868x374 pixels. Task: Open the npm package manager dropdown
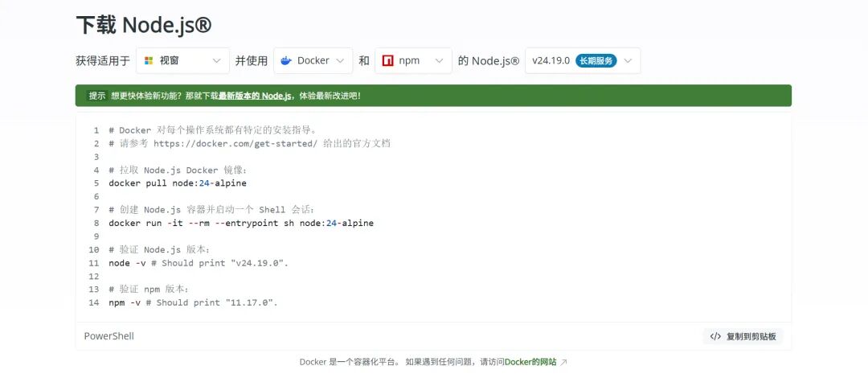click(x=414, y=61)
